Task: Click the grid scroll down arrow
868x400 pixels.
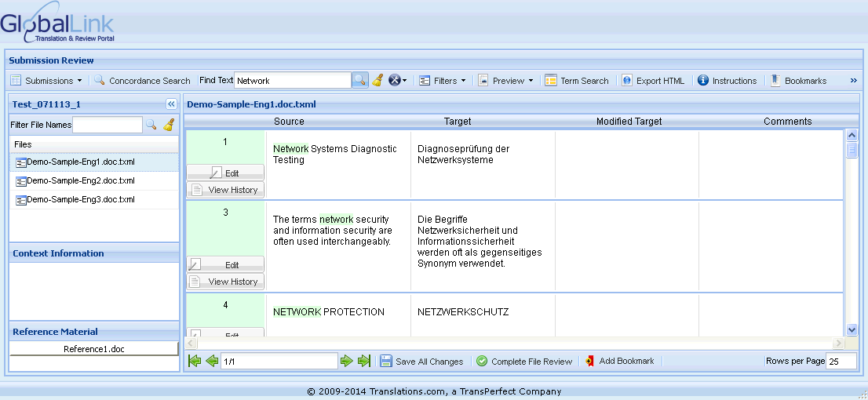Action: point(852,329)
